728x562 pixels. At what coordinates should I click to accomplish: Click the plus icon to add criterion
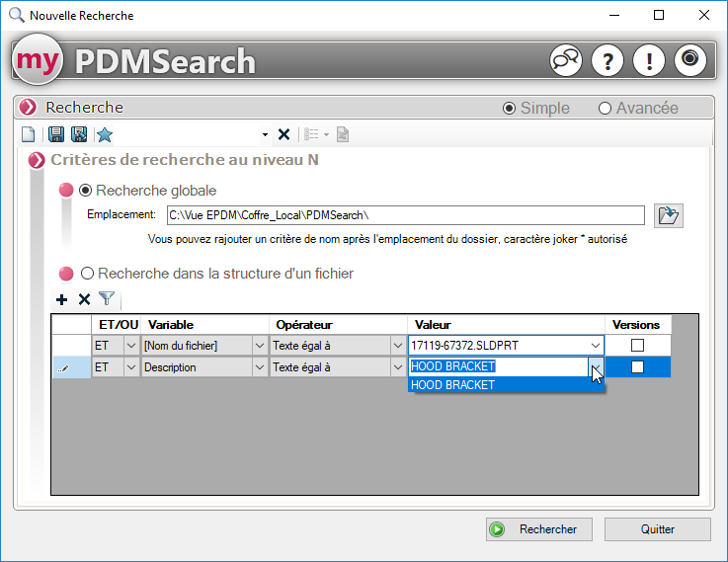point(62,299)
